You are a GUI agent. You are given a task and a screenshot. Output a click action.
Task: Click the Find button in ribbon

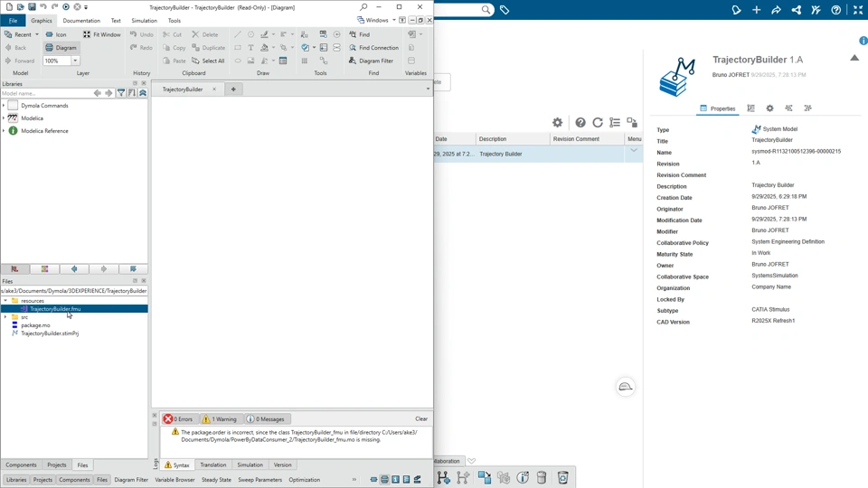coord(359,34)
